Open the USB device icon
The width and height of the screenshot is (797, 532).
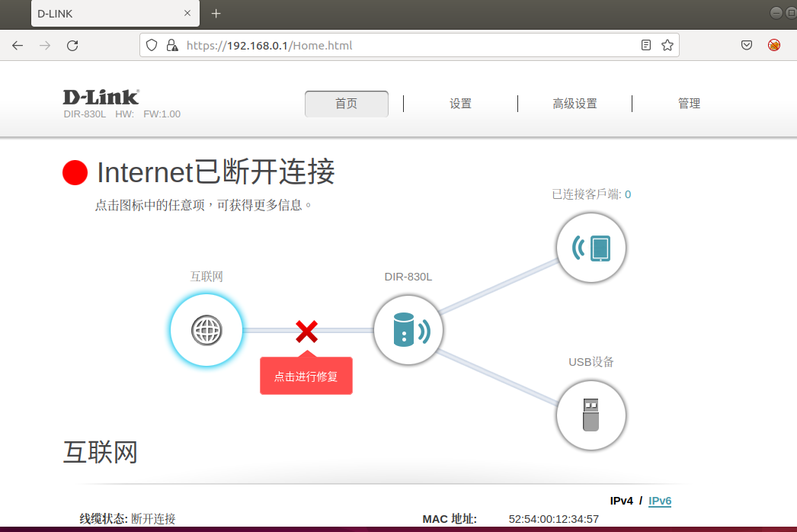tap(591, 415)
